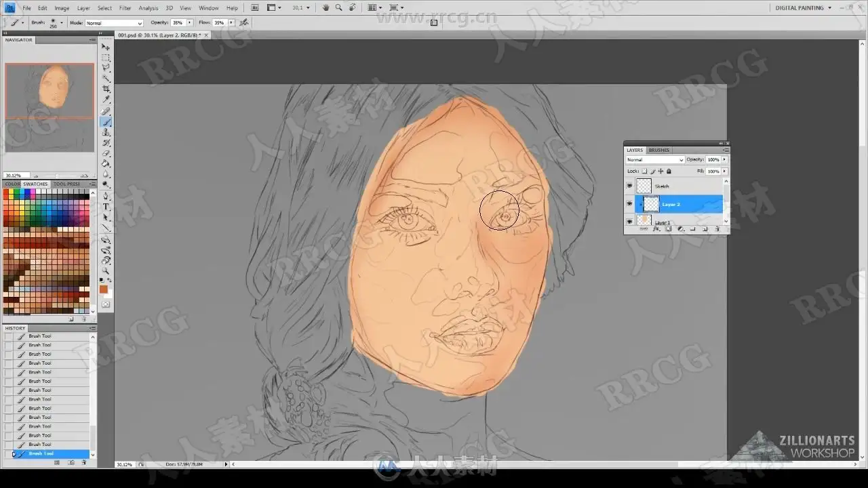This screenshot has height=488, width=868.
Task: Select the Move tool in the toolbox
Action: (106, 47)
